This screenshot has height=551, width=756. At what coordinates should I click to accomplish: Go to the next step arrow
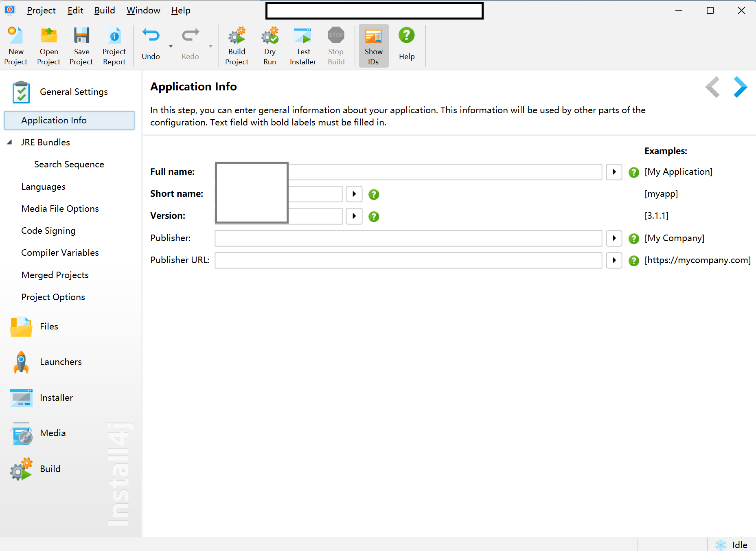(740, 87)
